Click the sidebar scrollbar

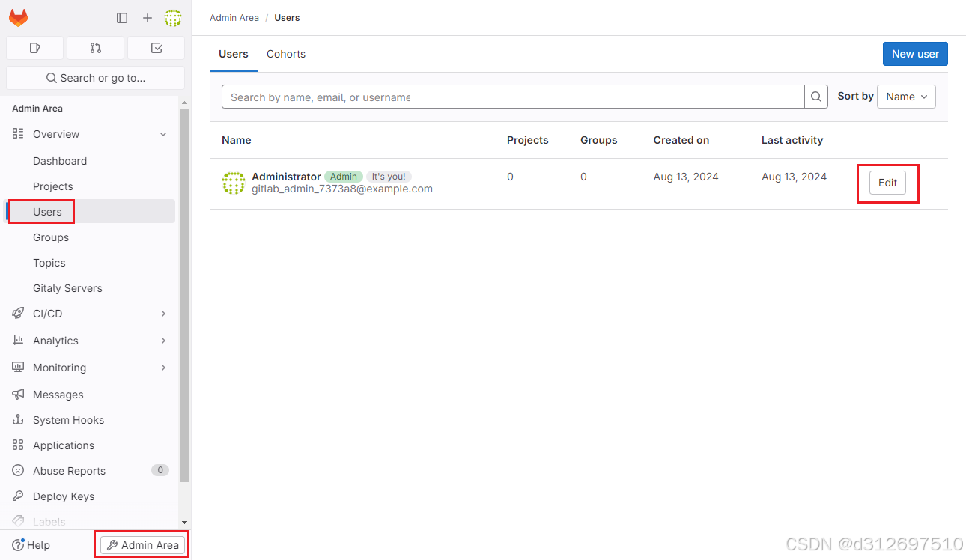click(x=184, y=296)
